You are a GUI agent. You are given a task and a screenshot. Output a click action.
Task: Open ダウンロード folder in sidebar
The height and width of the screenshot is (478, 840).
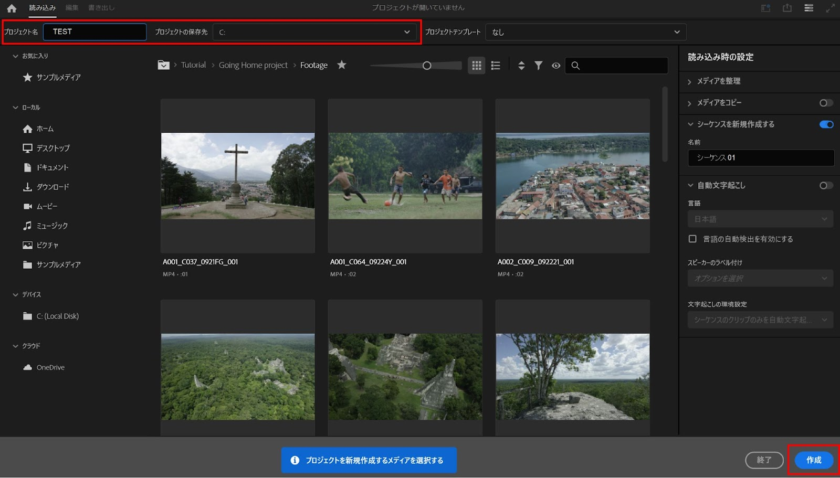(52, 187)
